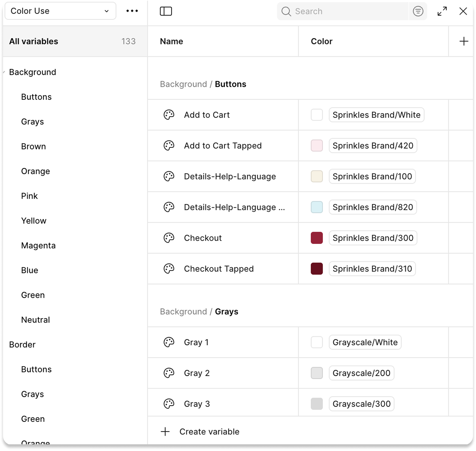Click the Sprinkles Brand/310 alias pill

(x=372, y=269)
